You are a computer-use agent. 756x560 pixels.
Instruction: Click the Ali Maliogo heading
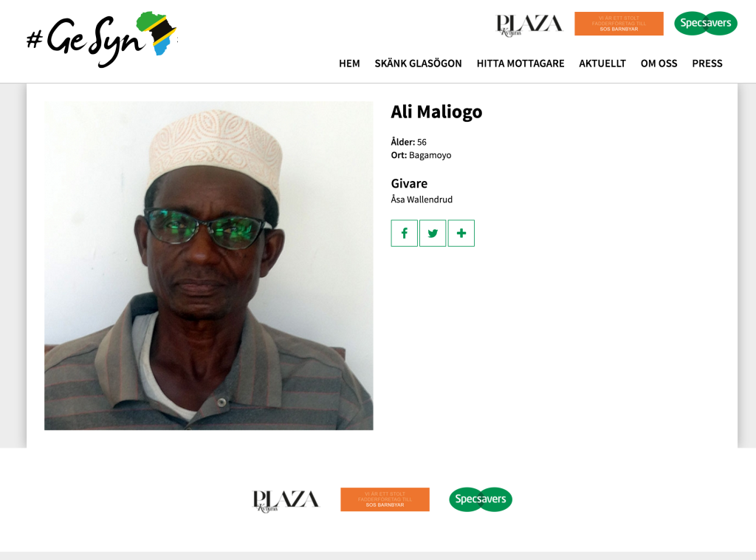[x=436, y=112]
